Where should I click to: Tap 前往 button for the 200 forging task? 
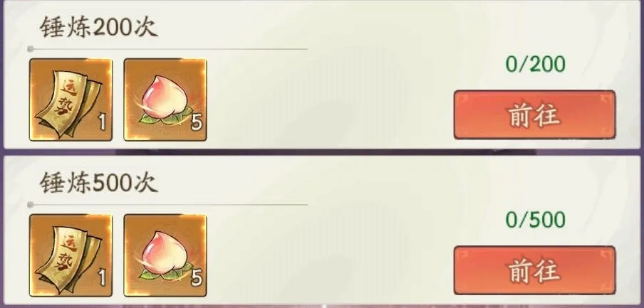534,115
